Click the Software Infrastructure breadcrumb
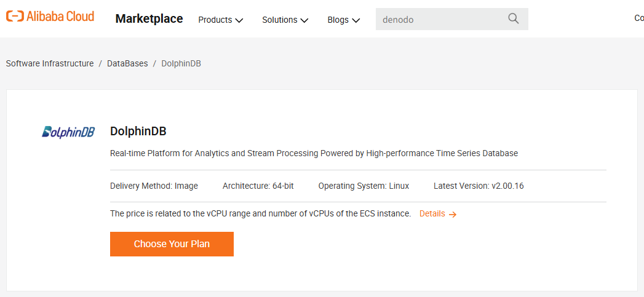The height and width of the screenshot is (297, 644). click(x=50, y=64)
